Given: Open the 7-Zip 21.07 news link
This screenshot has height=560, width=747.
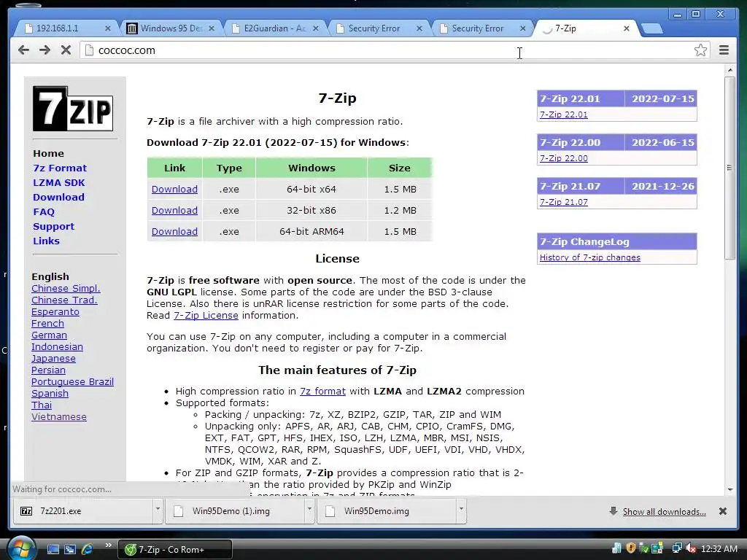Looking at the screenshot, I should pos(564,202).
